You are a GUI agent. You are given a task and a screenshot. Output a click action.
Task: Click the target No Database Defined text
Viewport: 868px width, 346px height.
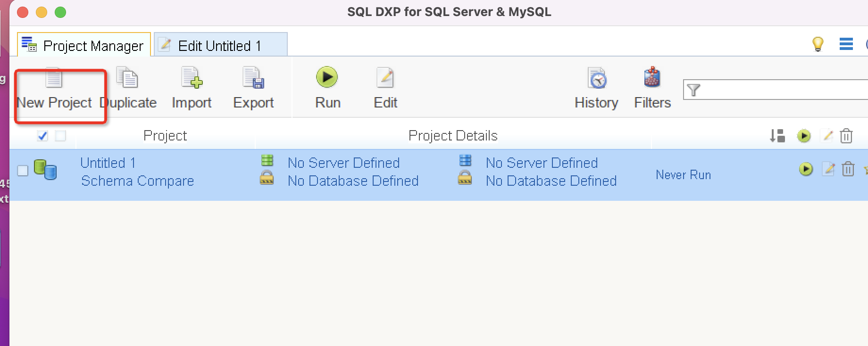pos(551,181)
